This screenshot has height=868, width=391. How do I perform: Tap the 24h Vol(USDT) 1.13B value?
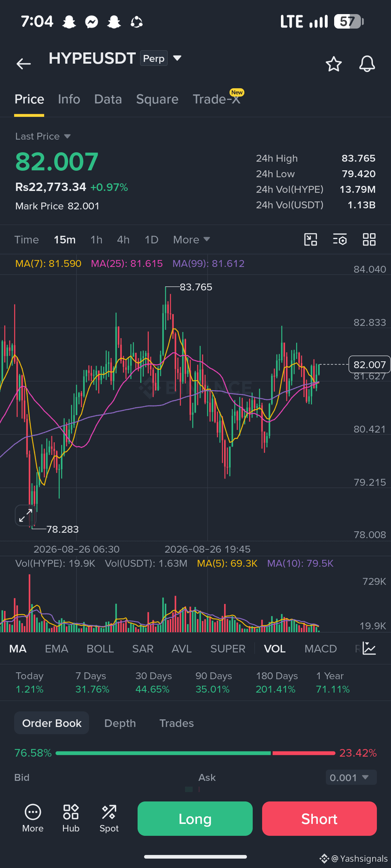tap(361, 205)
